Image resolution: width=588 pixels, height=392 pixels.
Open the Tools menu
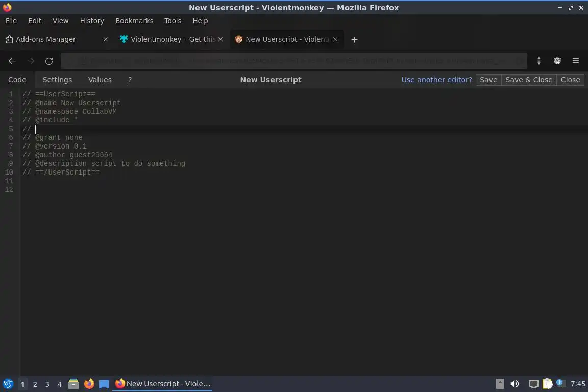[173, 21]
